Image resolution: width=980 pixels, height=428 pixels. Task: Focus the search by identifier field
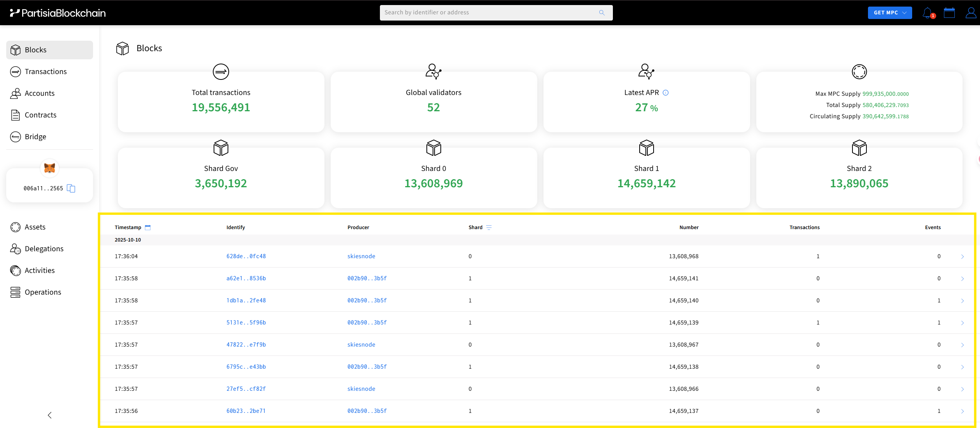[488, 13]
